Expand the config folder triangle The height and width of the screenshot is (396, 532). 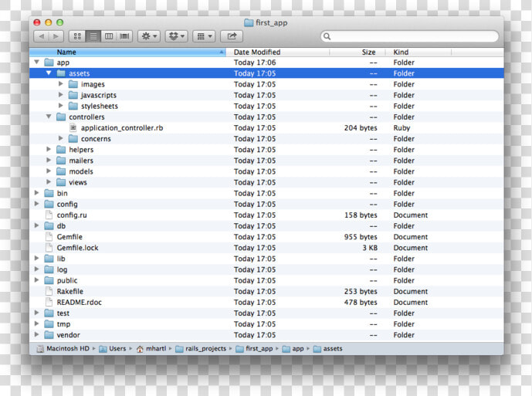tap(36, 204)
